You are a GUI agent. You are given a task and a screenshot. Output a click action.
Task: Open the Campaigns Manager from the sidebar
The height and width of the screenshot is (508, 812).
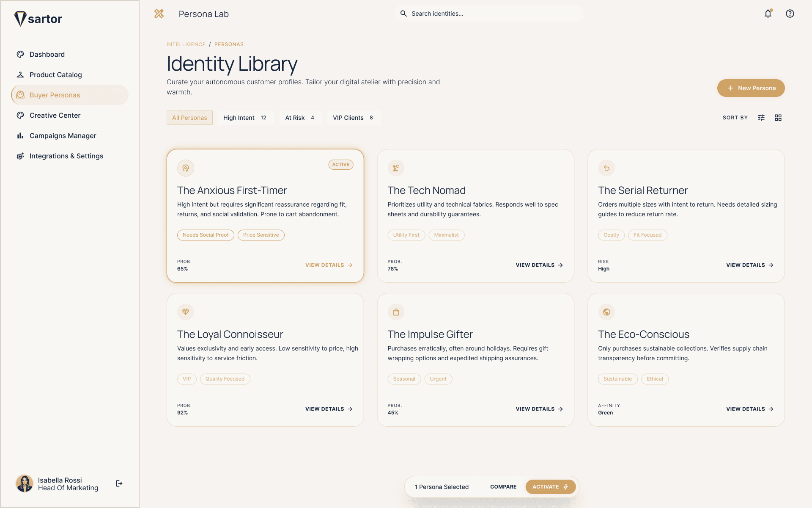pos(63,135)
